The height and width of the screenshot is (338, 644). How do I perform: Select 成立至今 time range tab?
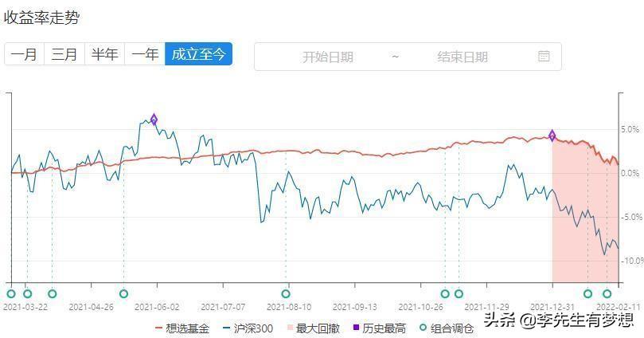tap(198, 54)
